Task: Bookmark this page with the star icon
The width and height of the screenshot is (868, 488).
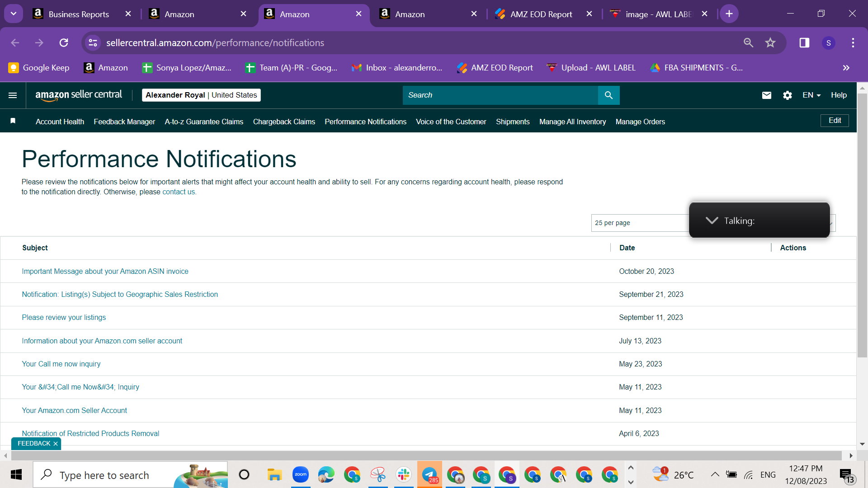Action: click(770, 43)
